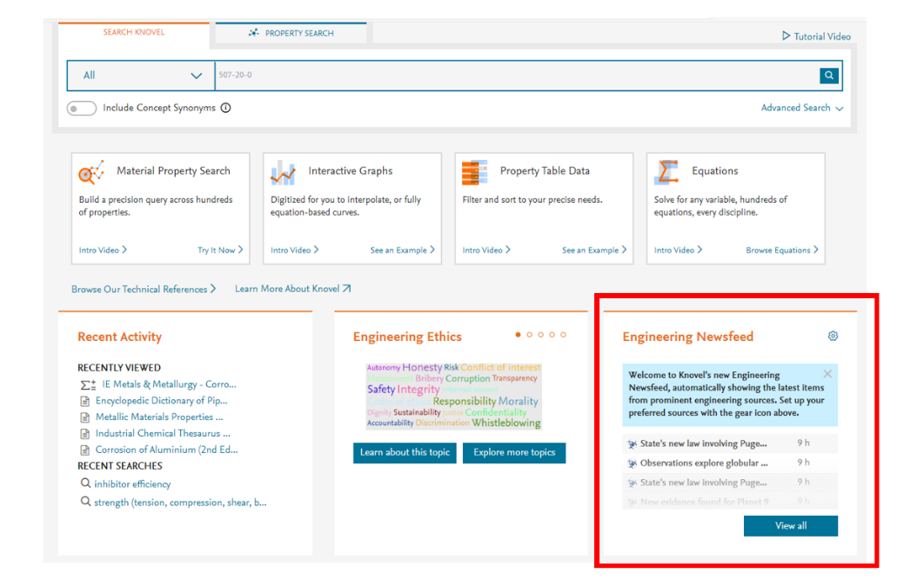Click the Material Property Search card title
The image size is (924, 580).
tap(173, 170)
